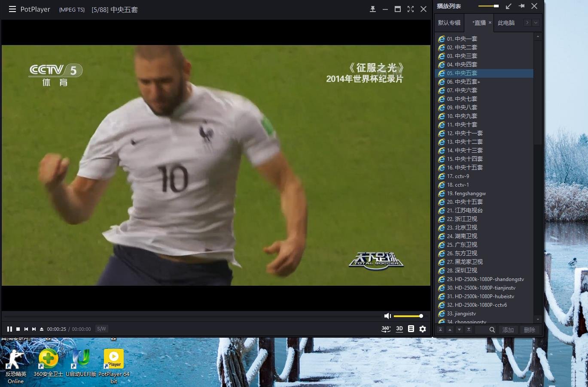
Task: Move selected item to top of playlist
Action: [440, 330]
